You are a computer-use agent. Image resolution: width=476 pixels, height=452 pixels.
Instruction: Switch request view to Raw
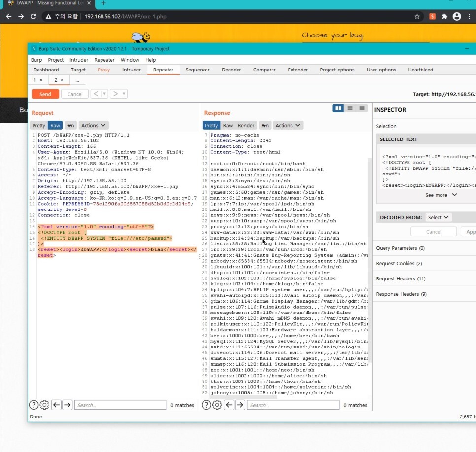click(55, 126)
